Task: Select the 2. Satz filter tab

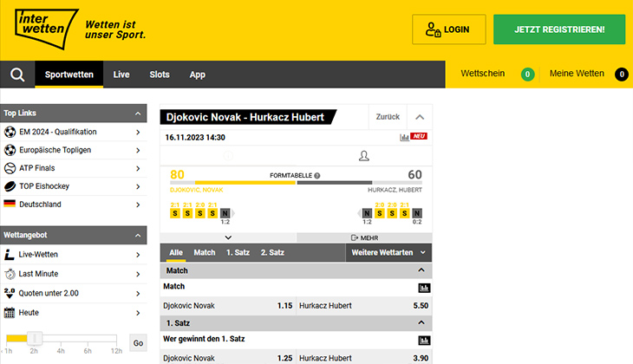Action: (x=272, y=252)
